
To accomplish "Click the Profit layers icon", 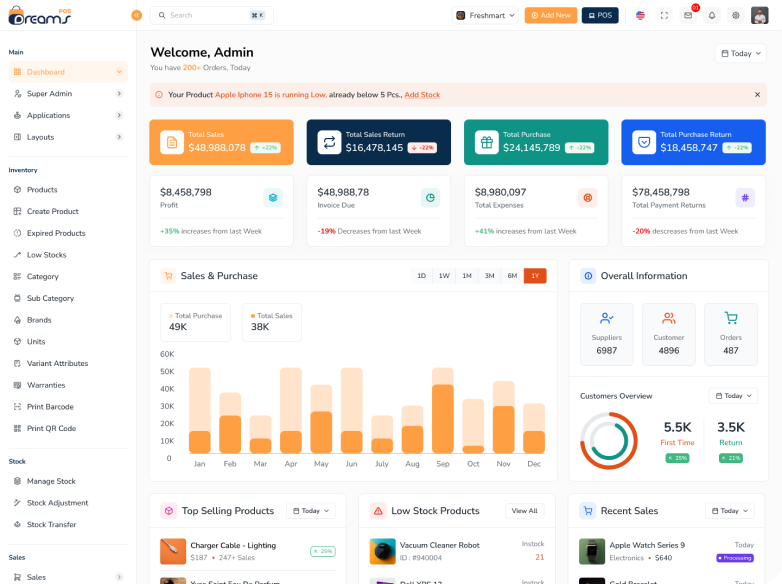I will (273, 198).
